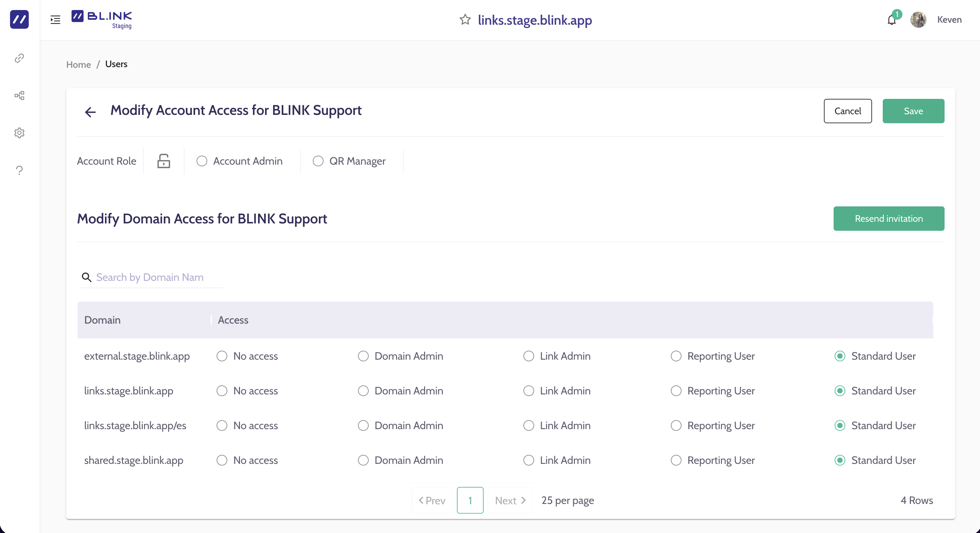Viewport: 980px width, 533px height.
Task: Select the Account Admin role
Action: coord(202,161)
